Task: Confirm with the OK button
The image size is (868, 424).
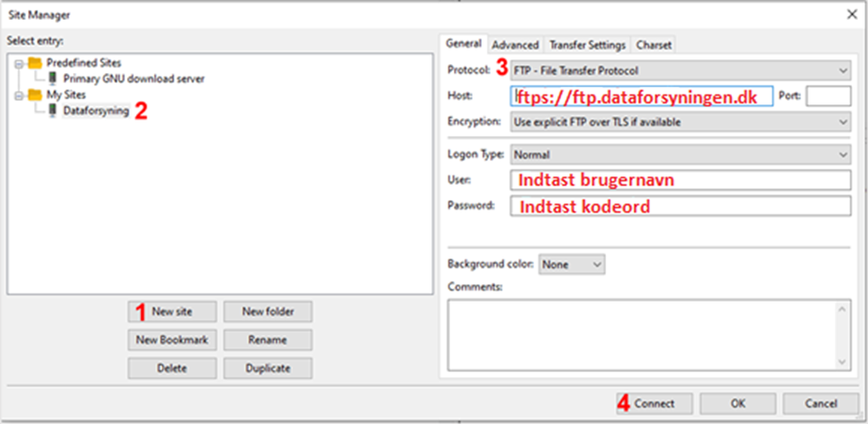Action: click(x=738, y=403)
